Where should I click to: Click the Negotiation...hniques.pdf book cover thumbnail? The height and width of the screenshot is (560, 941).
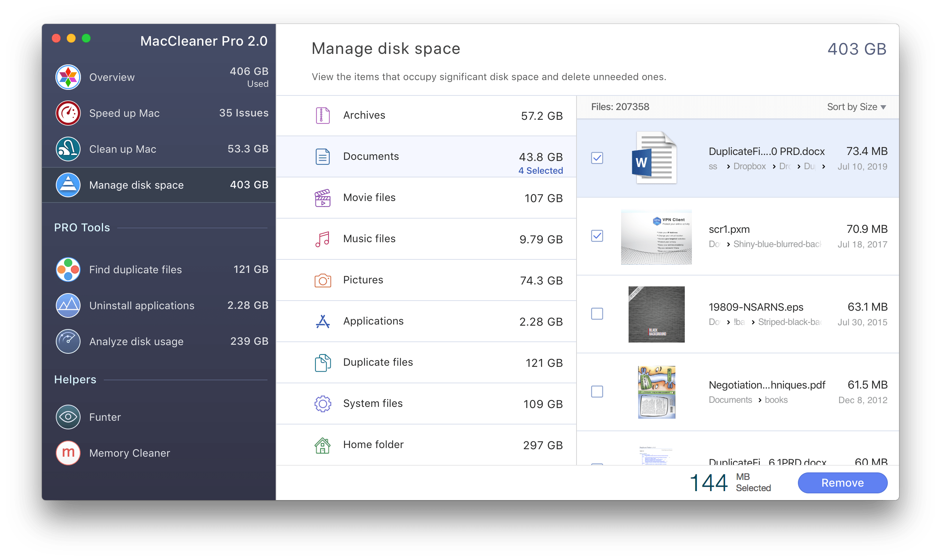[x=657, y=392]
